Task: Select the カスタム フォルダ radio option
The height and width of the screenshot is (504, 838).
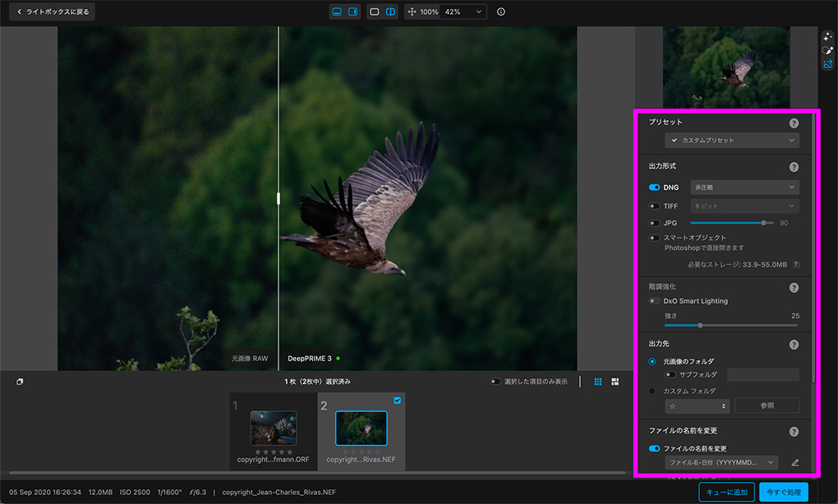Action: pos(653,392)
